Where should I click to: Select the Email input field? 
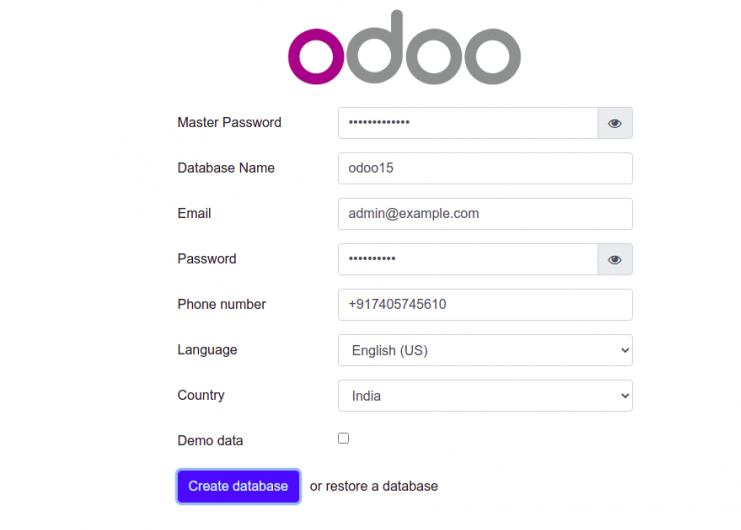[485, 214]
